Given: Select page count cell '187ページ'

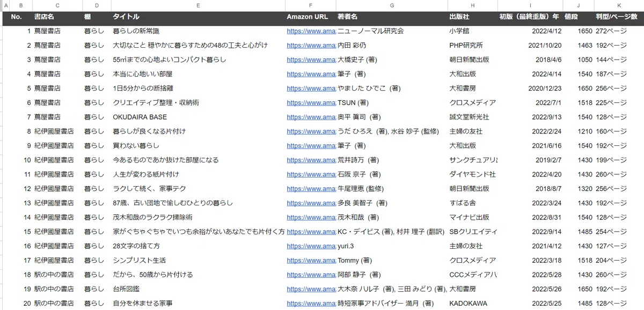Looking at the screenshot, I should [619, 74].
